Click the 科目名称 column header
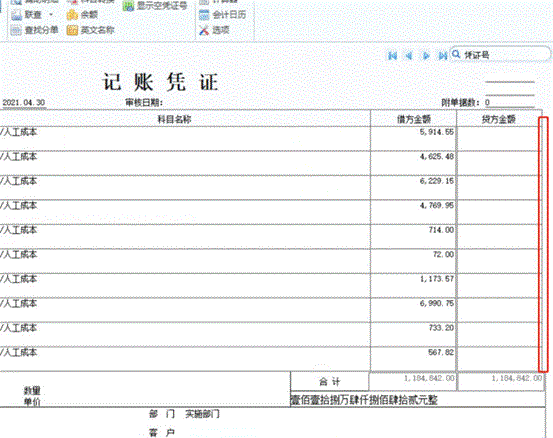Screen dimensions: 553x438 174,119
